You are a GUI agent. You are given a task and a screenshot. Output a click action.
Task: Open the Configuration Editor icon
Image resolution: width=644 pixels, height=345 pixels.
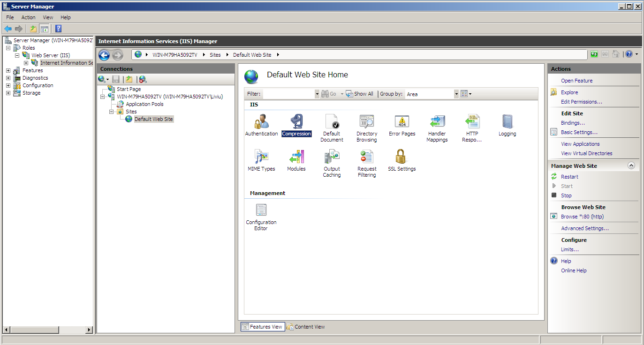pyautogui.click(x=261, y=211)
